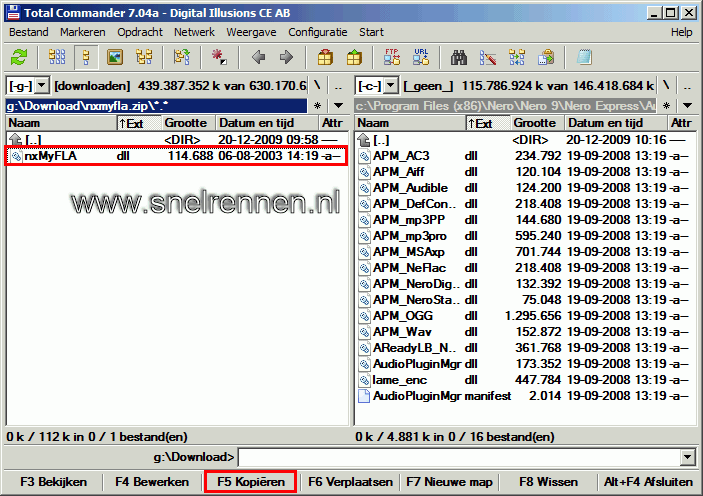Go up via right panel [..] arrow icon
The height and width of the screenshot is (496, 703).
[364, 140]
